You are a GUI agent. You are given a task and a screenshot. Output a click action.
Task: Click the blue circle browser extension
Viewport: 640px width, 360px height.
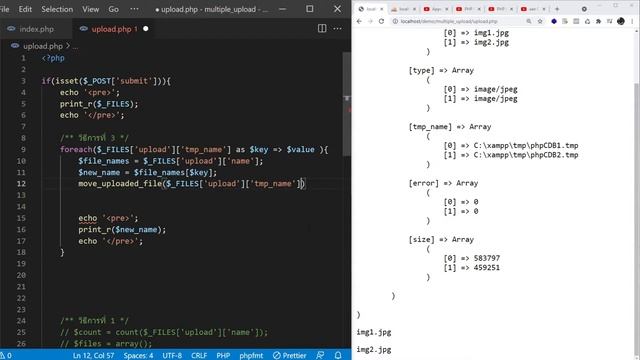pos(554,21)
